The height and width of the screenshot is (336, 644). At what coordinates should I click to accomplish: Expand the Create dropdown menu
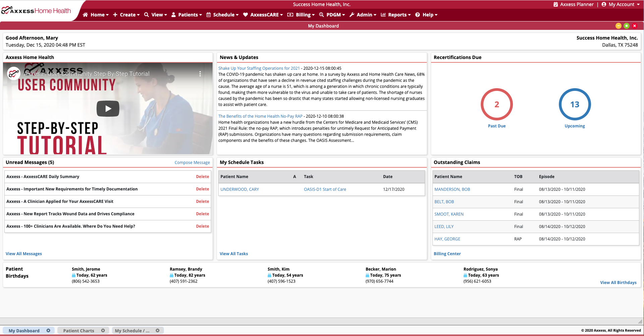tap(126, 15)
